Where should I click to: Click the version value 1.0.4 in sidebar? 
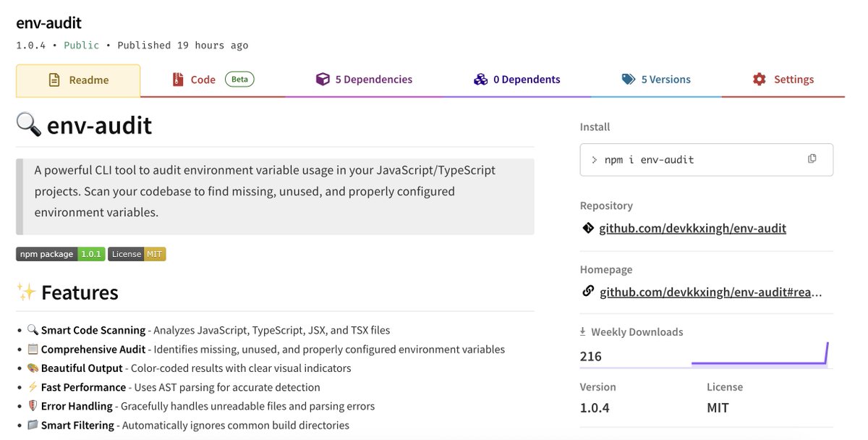pos(595,407)
